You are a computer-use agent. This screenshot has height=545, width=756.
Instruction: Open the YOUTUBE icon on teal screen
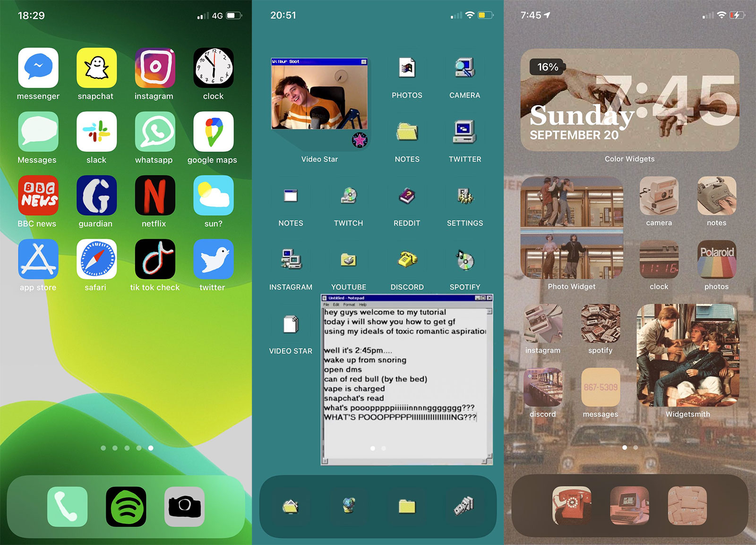click(x=349, y=259)
